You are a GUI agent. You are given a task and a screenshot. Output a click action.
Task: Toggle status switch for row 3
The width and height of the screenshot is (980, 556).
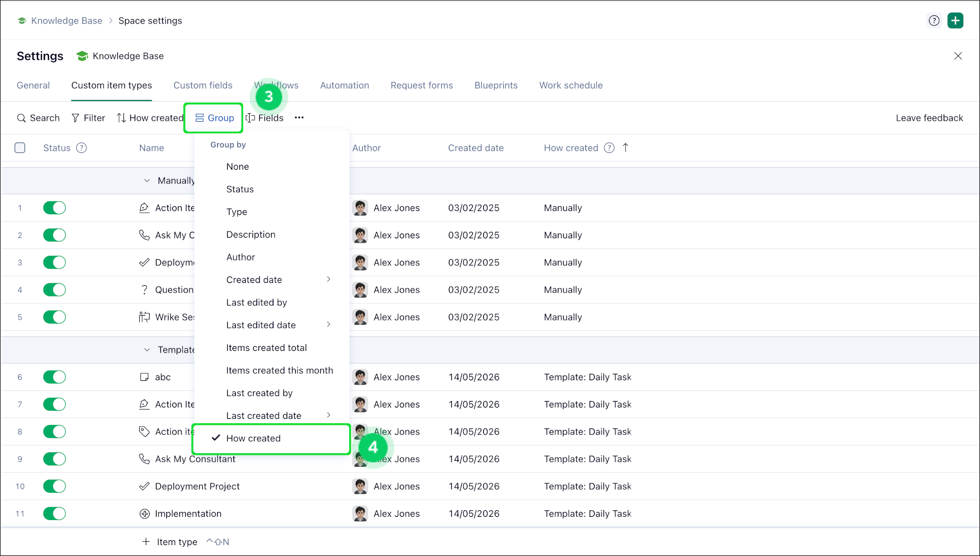click(x=54, y=262)
